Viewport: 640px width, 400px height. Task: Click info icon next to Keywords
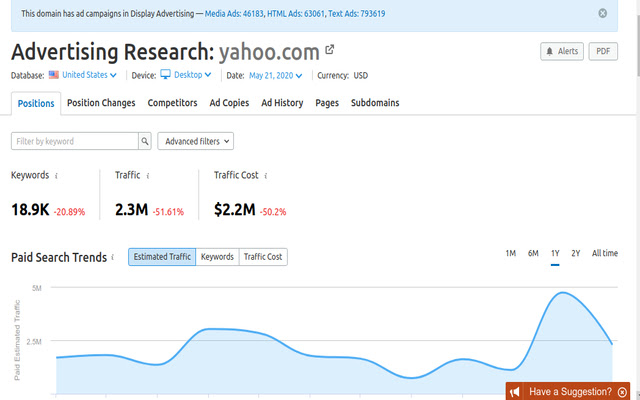[x=56, y=176]
